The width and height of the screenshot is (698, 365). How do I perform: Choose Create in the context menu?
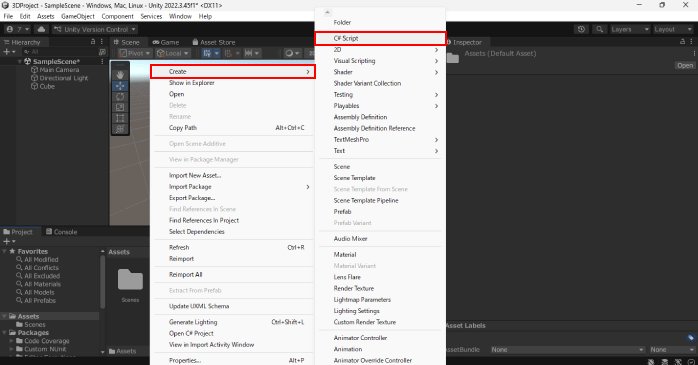233,71
